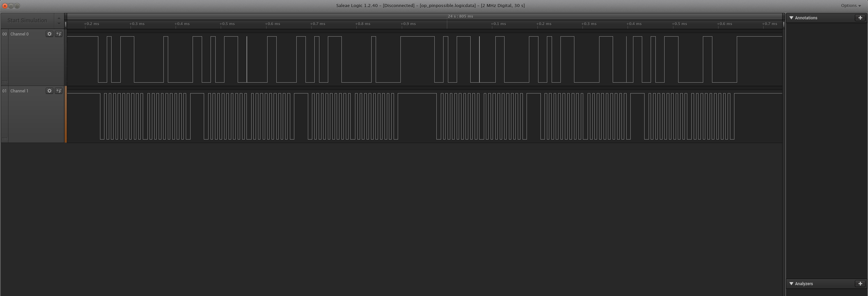The image size is (868, 296).
Task: Click Start Simulation button
Action: pos(27,21)
